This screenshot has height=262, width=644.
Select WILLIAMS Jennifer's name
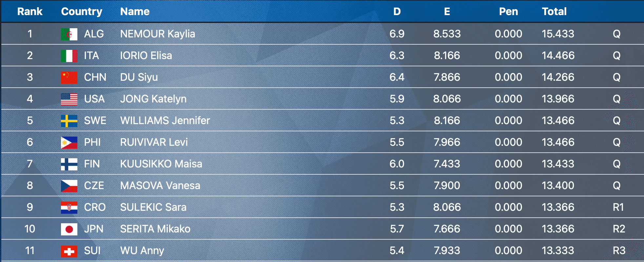[x=165, y=120]
